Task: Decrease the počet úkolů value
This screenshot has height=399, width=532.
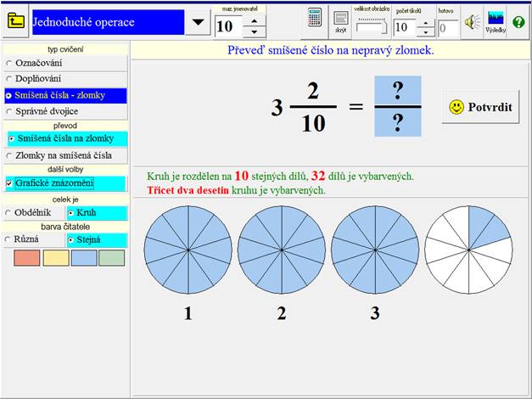Action: pos(423,32)
